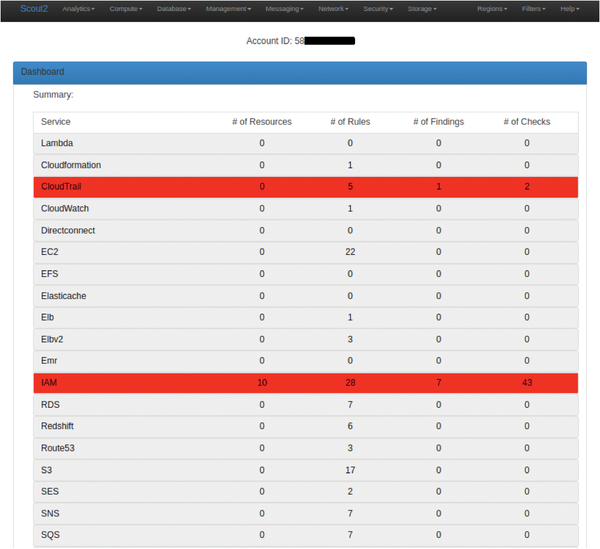Image resolution: width=600 pixels, height=549 pixels.
Task: Select the Elbv2 service name
Action: (52, 339)
